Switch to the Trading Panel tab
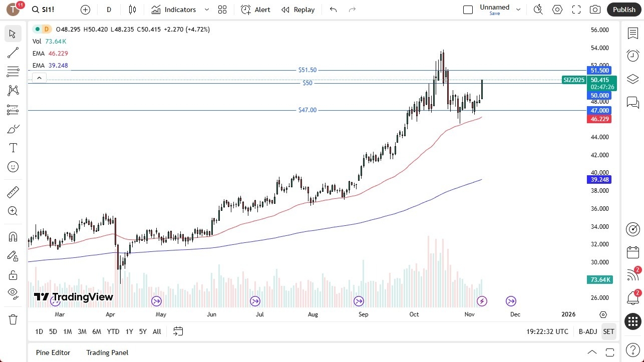Viewport: 644px width, 362px height. point(107,352)
